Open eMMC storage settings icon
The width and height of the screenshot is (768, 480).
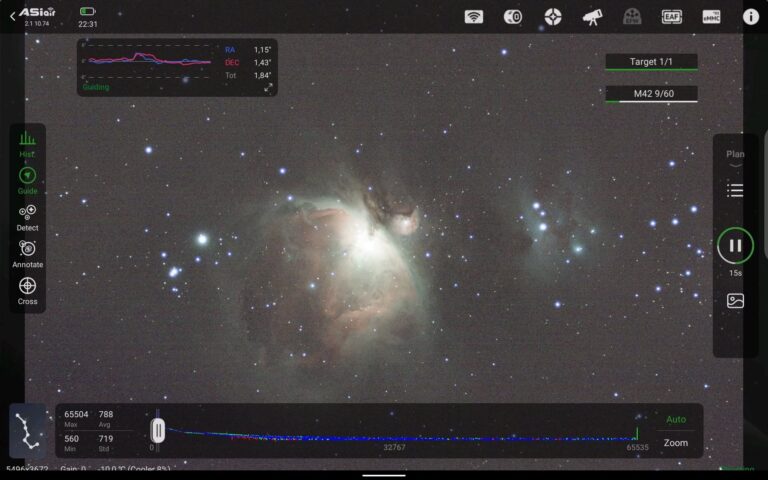[711, 17]
